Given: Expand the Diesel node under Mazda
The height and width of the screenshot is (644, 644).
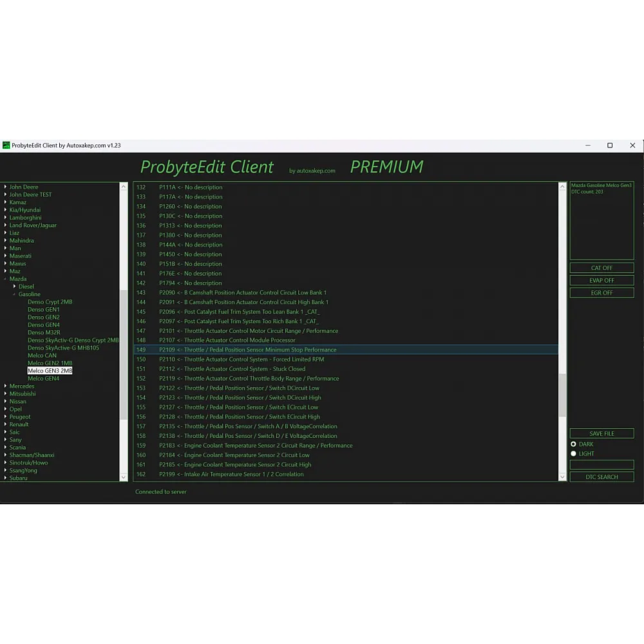Looking at the screenshot, I should (15, 287).
